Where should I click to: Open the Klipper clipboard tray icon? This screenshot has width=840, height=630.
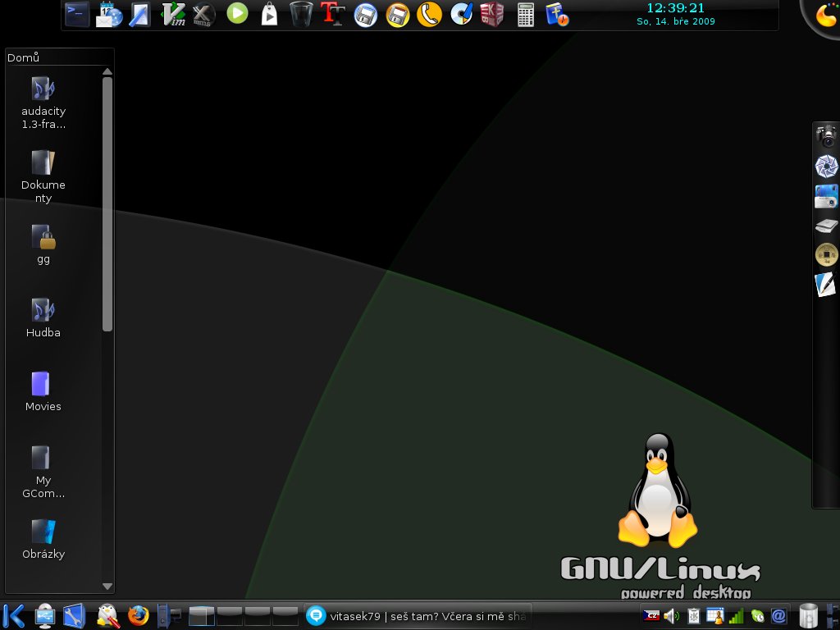(x=694, y=616)
